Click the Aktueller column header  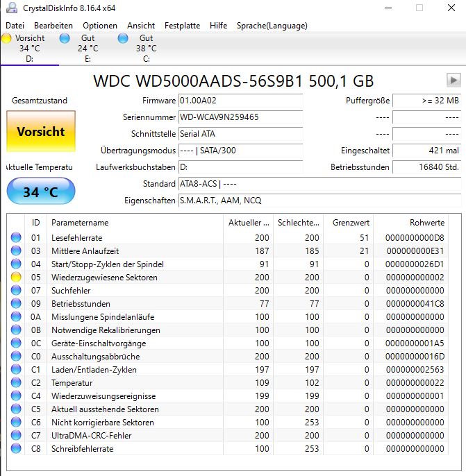pyautogui.click(x=249, y=223)
